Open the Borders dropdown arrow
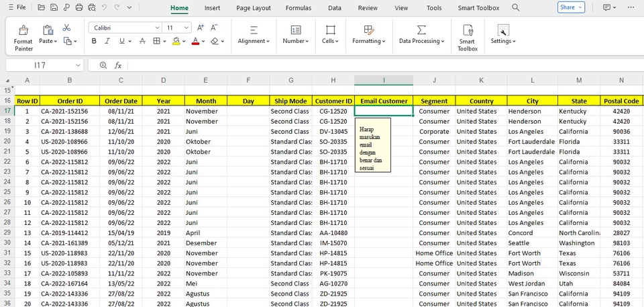Viewport: 644px width, 307px height. (165, 41)
